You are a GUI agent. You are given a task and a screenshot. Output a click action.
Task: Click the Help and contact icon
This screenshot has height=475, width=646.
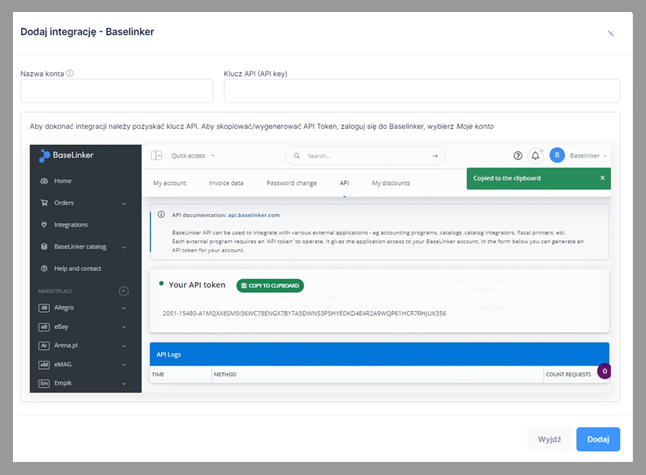(43, 269)
